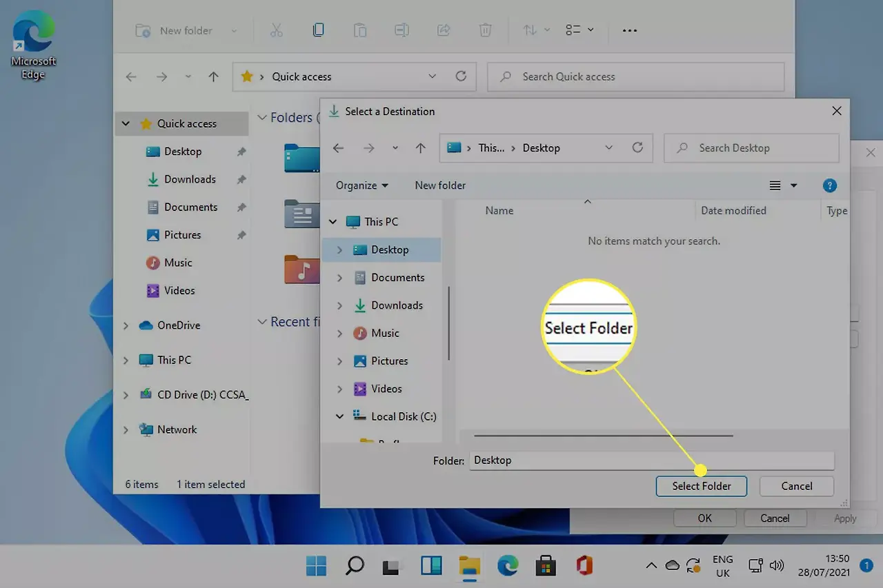
Task: Open the blue Help icon in the dialog
Action: tap(830, 185)
